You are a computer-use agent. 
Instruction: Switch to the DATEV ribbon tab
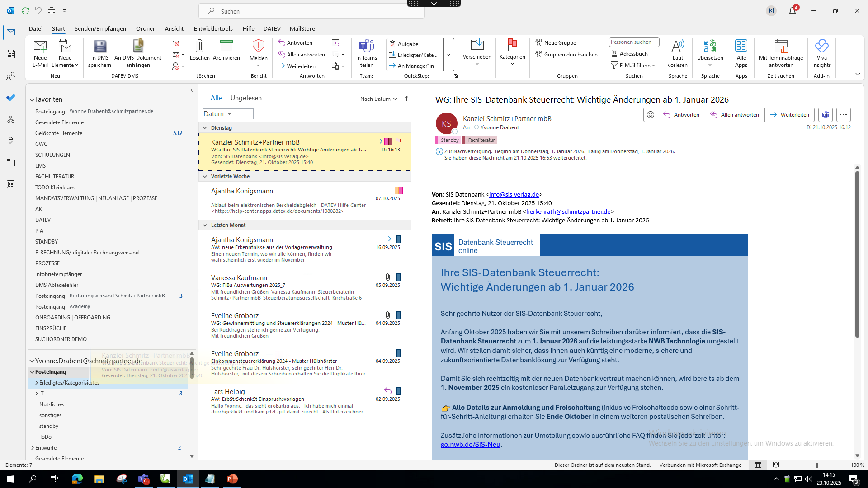click(x=272, y=28)
